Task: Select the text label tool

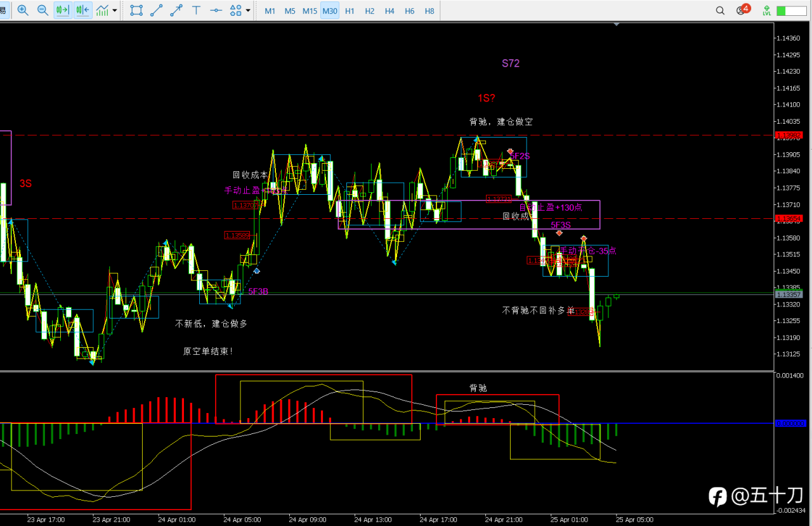Action: click(196, 10)
